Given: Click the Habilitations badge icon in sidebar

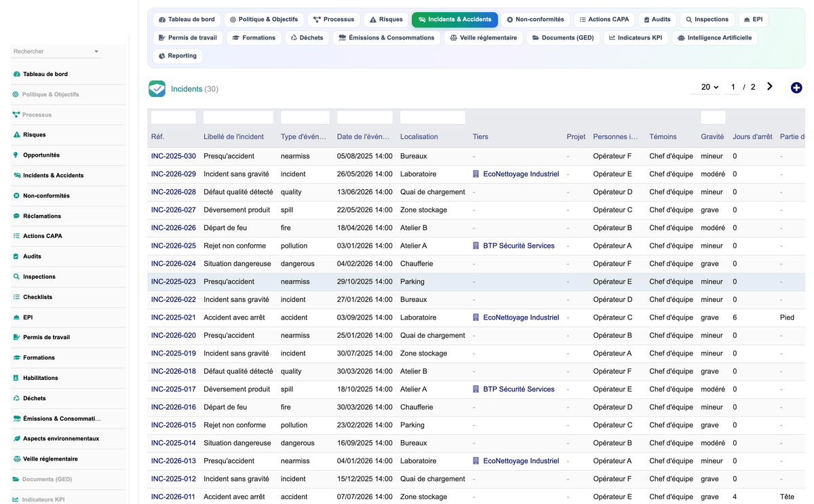Looking at the screenshot, I should click(16, 378).
